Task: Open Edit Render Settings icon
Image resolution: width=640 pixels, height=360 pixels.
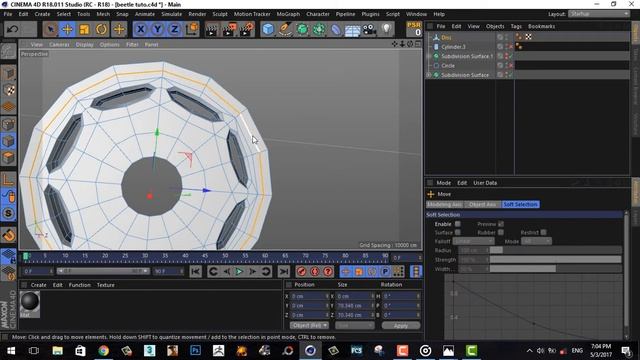Action: [x=247, y=29]
